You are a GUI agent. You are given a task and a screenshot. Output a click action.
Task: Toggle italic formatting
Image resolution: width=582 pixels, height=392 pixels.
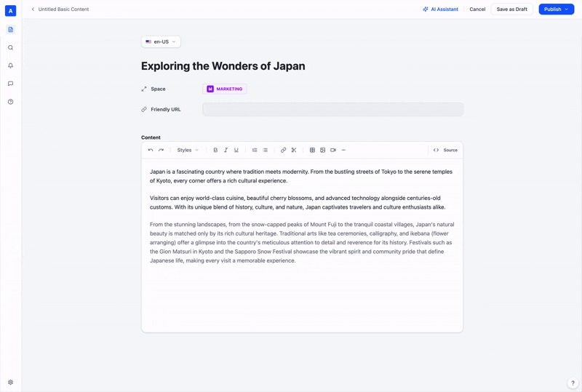226,150
